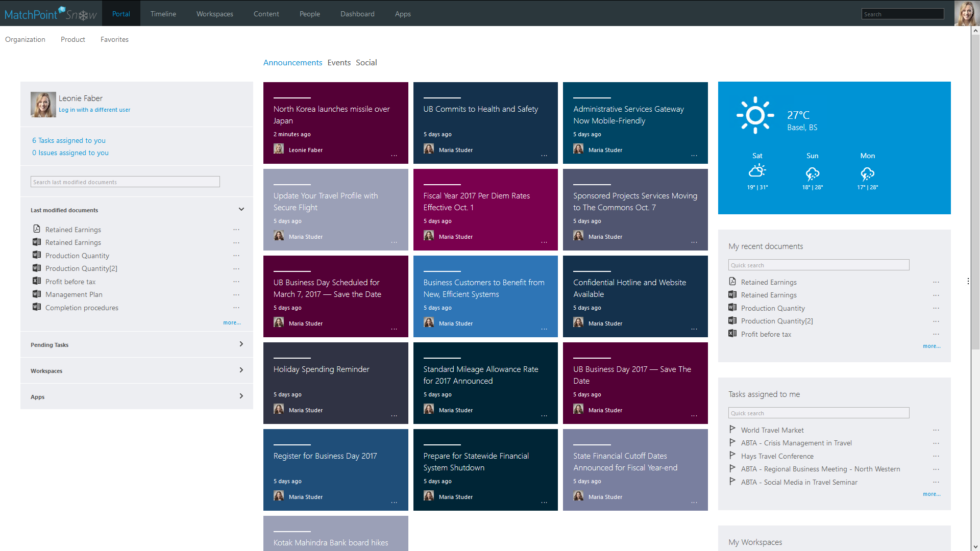Click the Sunday rain forecast icon
The width and height of the screenshot is (980, 551).
(813, 174)
